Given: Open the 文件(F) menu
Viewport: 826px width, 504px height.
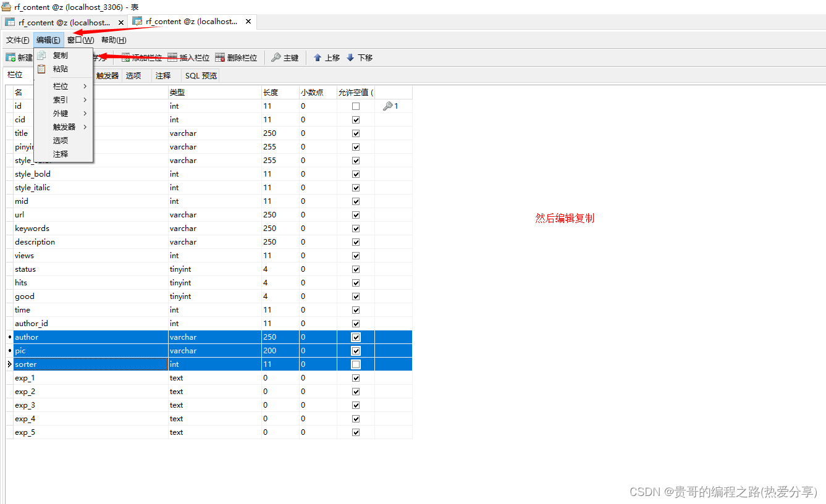Looking at the screenshot, I should pyautogui.click(x=17, y=40).
